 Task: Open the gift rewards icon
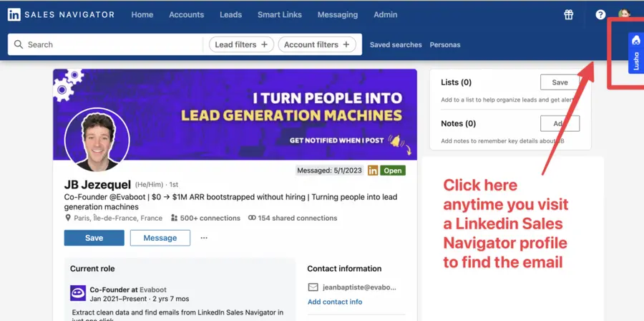tap(568, 15)
